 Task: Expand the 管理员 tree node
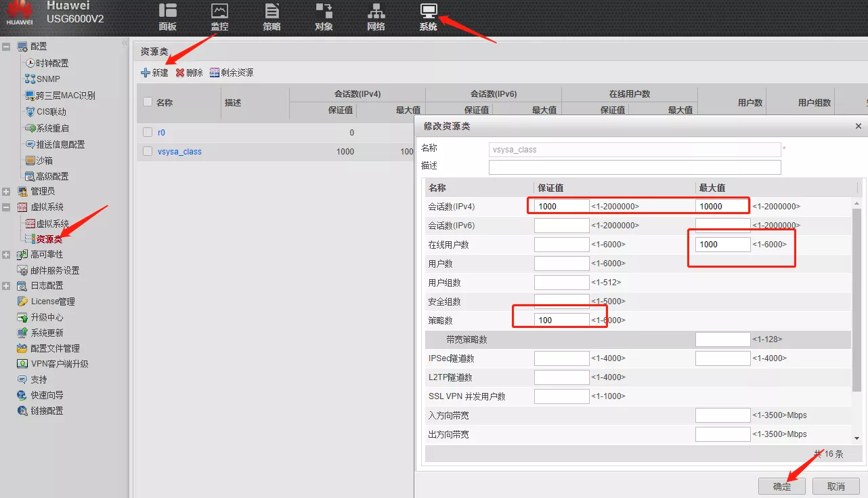(6, 192)
